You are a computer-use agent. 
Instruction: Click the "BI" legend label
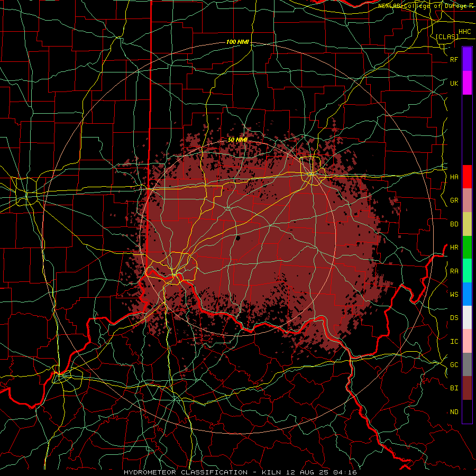(454, 388)
